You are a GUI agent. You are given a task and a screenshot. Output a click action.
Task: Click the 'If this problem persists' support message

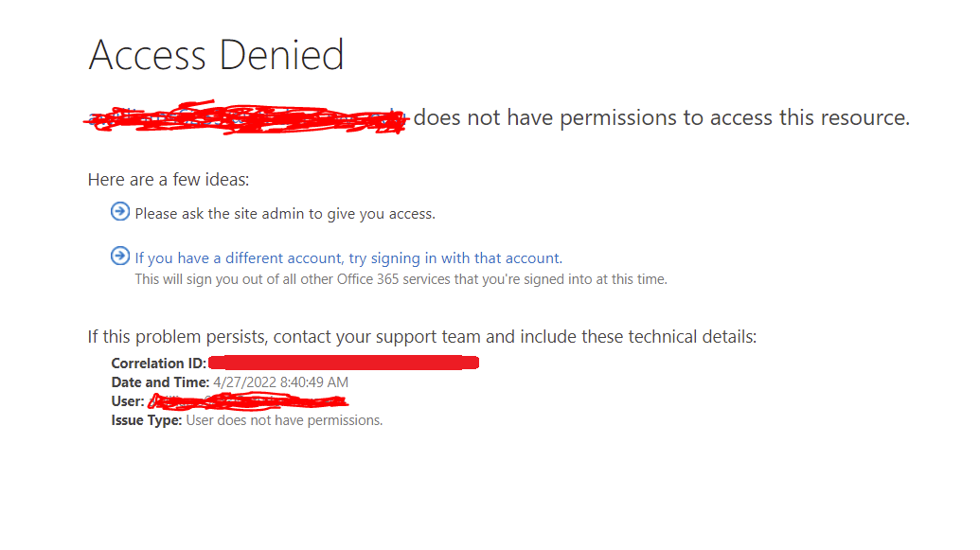[x=422, y=337]
